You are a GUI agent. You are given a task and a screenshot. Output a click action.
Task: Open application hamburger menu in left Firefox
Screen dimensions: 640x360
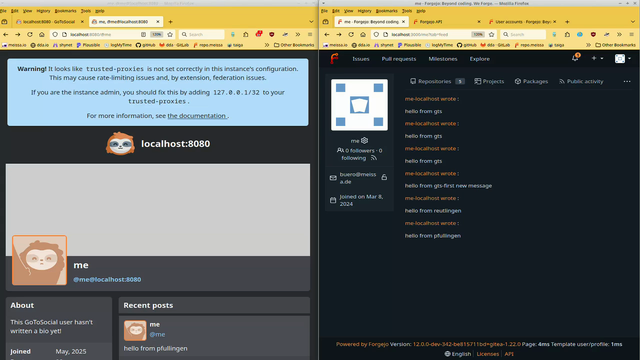click(x=310, y=35)
